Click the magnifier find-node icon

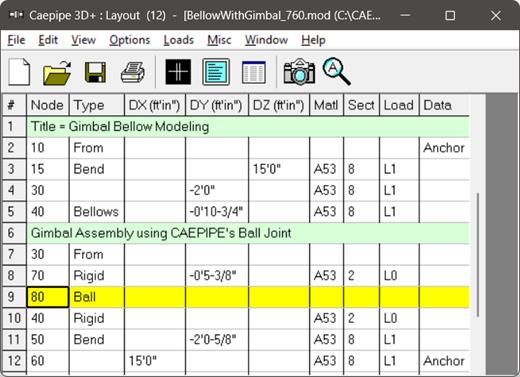[x=336, y=71]
